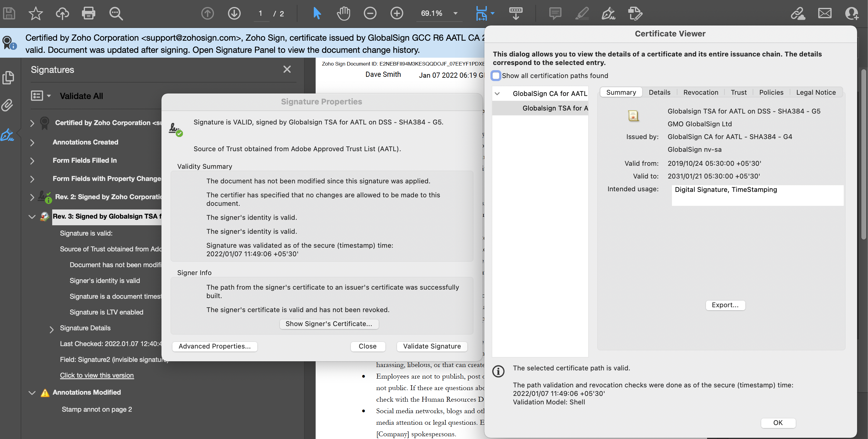Switch to the Revocation tab
This screenshot has width=868, height=439.
[700, 92]
